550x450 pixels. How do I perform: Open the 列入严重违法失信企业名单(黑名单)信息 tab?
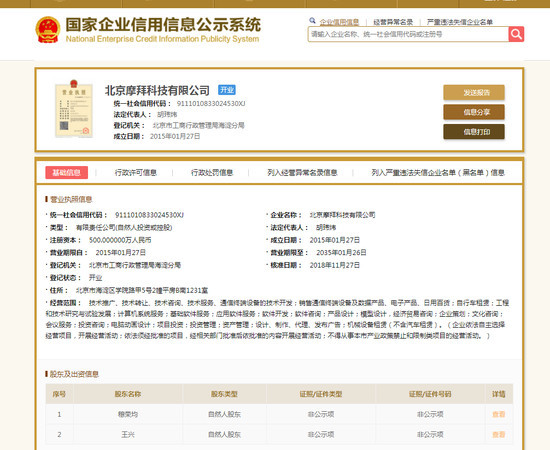[438, 173]
